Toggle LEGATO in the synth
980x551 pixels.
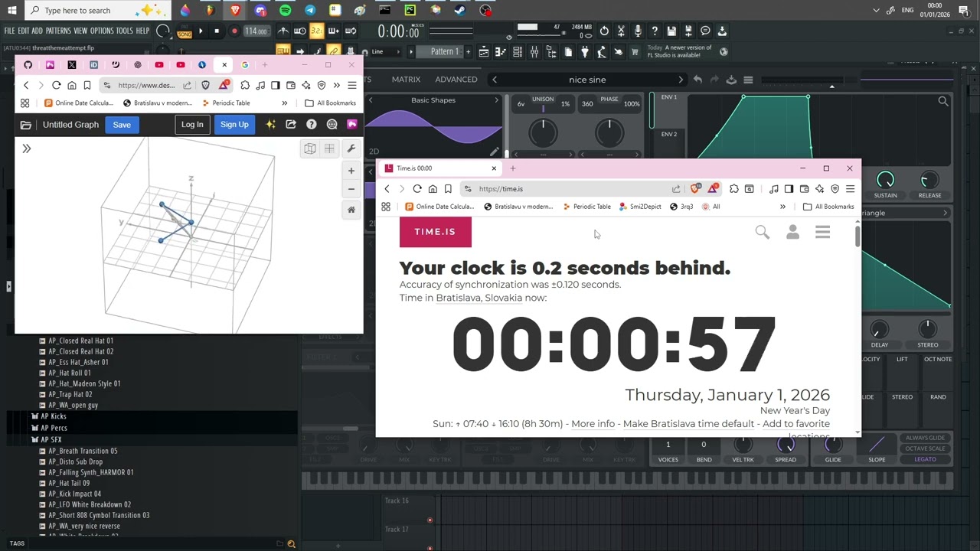(925, 459)
